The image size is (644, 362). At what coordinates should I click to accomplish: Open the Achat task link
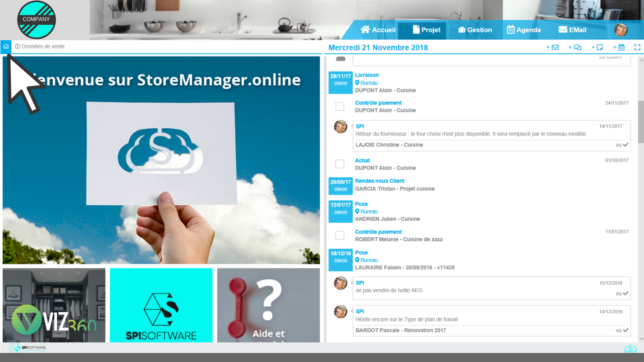point(362,161)
